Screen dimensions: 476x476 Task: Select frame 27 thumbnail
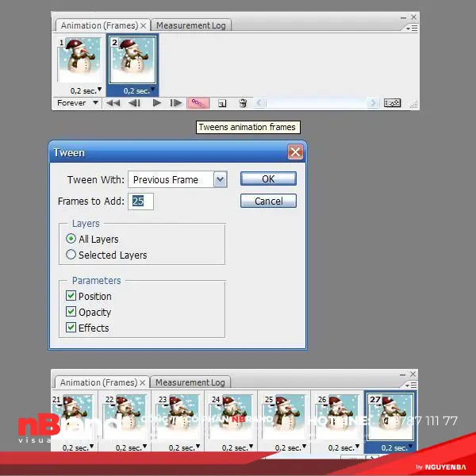390,416
